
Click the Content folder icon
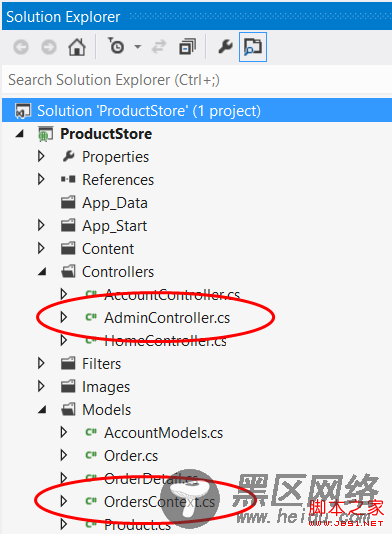(x=68, y=248)
